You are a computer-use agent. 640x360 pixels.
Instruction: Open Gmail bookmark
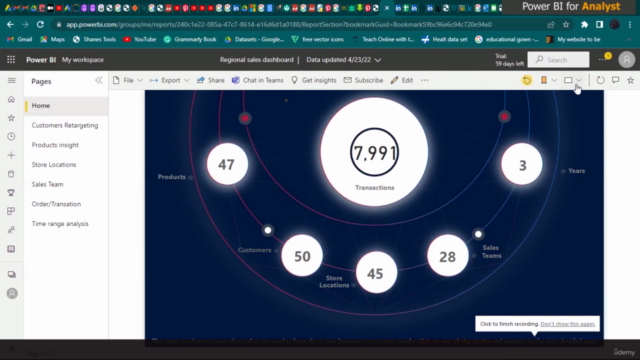[x=20, y=40]
